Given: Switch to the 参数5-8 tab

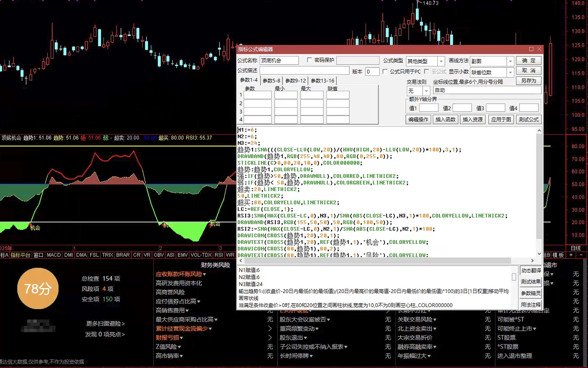Looking at the screenshot, I should pos(271,80).
